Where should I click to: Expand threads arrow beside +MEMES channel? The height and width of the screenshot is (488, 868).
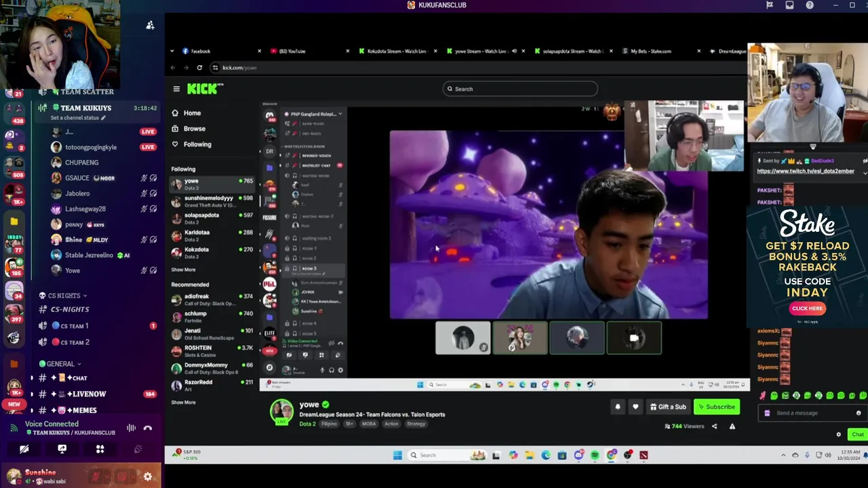point(31,410)
